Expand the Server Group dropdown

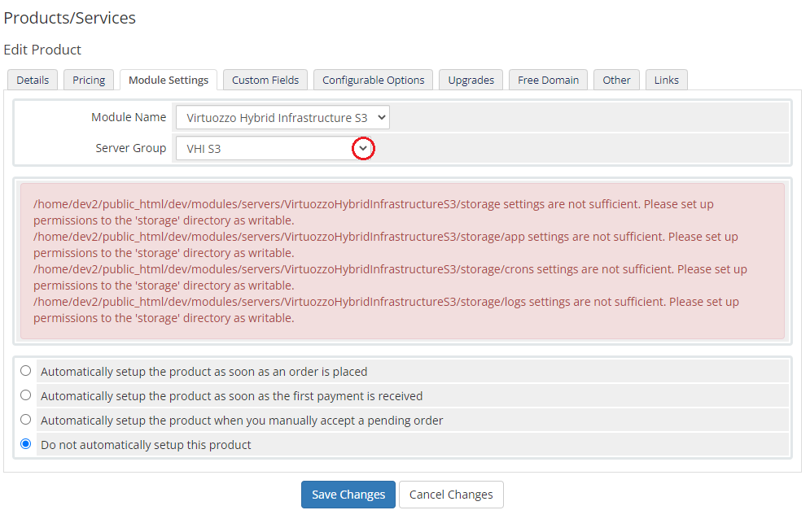[x=274, y=149]
